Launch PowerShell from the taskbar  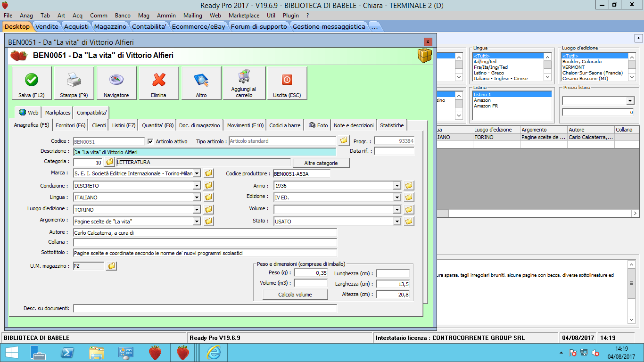click(x=67, y=353)
